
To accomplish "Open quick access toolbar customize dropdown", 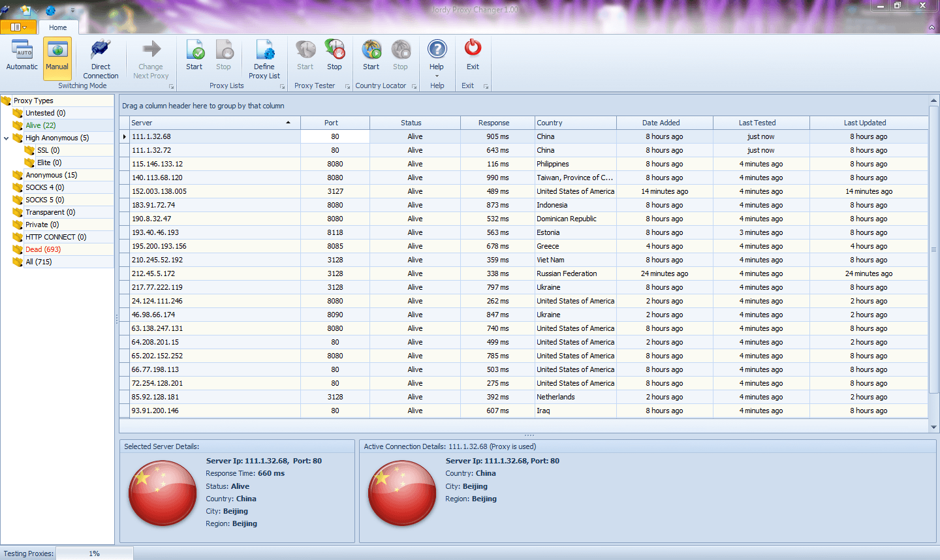I will 72,10.
